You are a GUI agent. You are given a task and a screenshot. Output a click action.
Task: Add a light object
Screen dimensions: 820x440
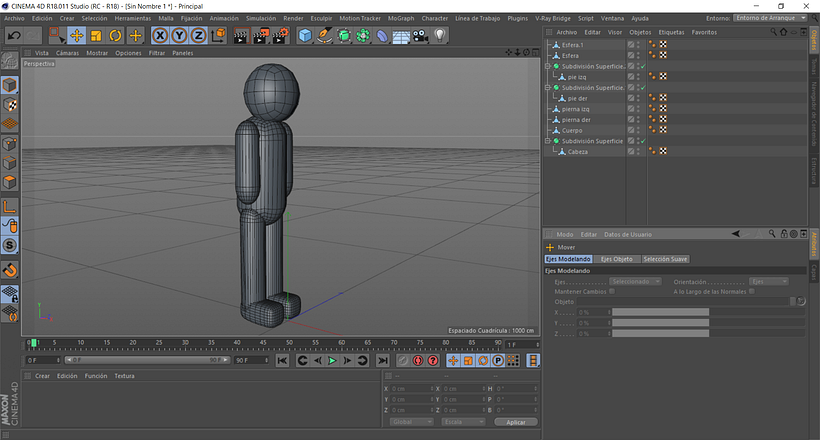point(440,36)
